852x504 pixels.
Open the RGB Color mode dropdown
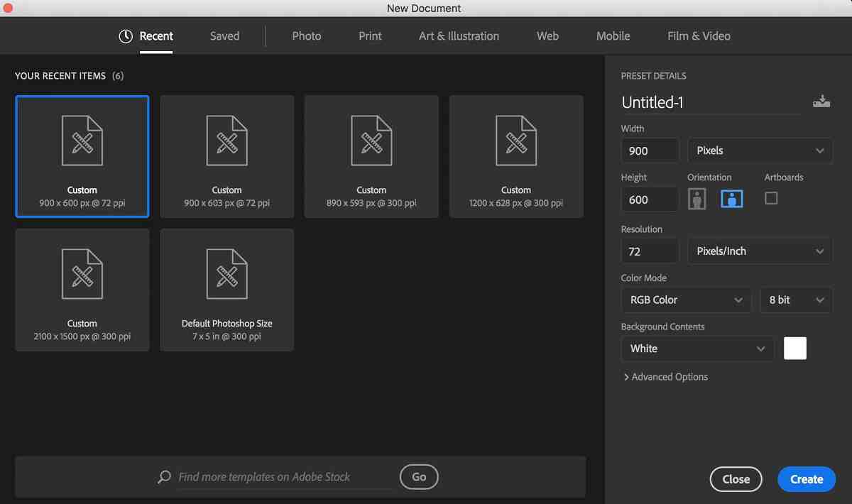[686, 300]
